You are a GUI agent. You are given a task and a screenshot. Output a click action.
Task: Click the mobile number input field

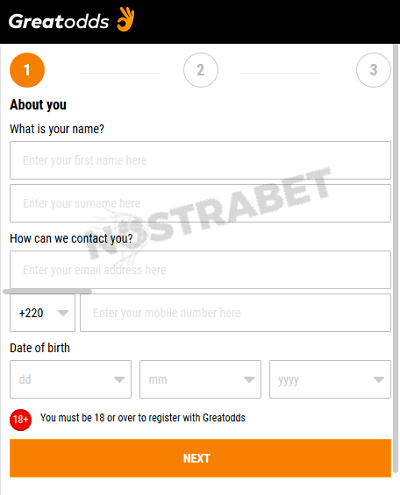pos(235,313)
